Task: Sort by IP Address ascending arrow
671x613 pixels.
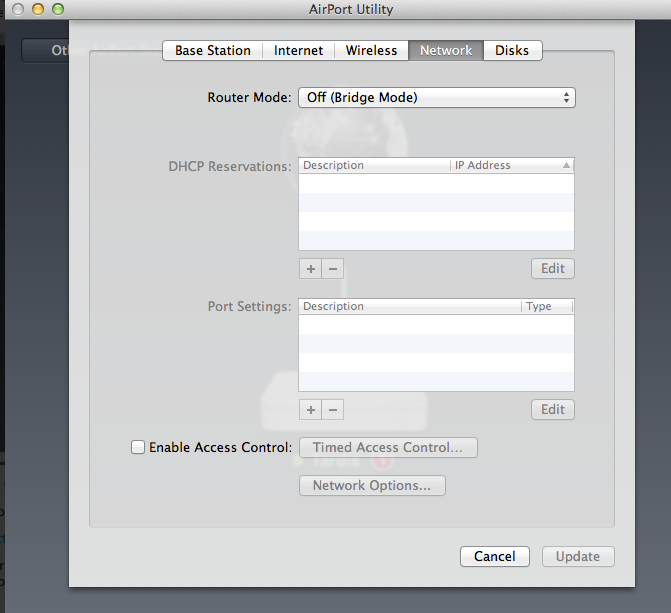Action: tap(566, 165)
